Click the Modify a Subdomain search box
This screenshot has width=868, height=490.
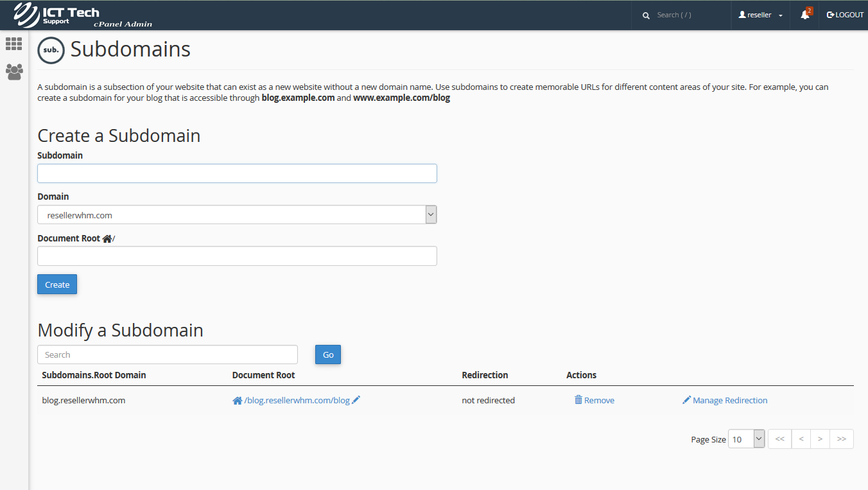(x=168, y=354)
